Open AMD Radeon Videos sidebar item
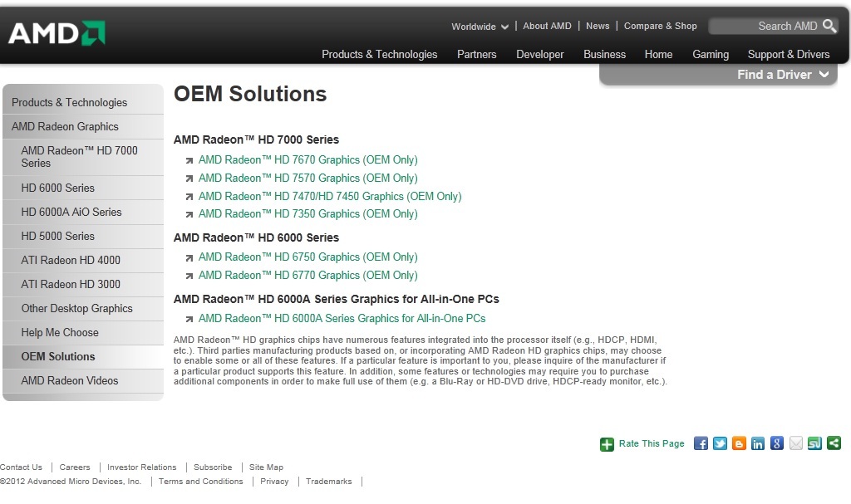Screen dimensions: 851x504 (x=83, y=381)
